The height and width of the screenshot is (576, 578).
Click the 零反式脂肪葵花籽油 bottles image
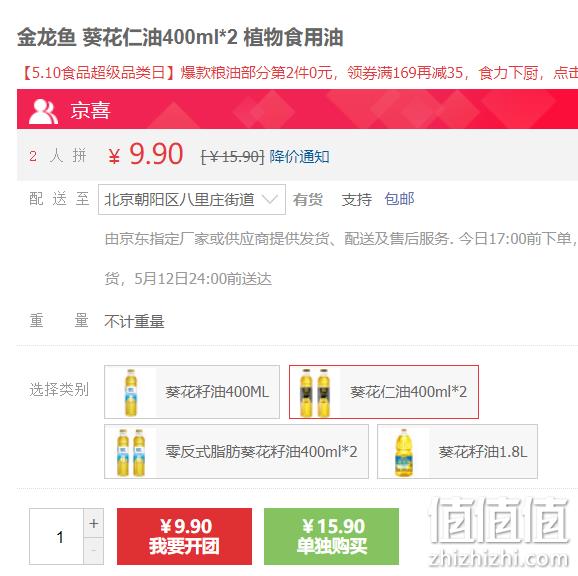point(130,452)
